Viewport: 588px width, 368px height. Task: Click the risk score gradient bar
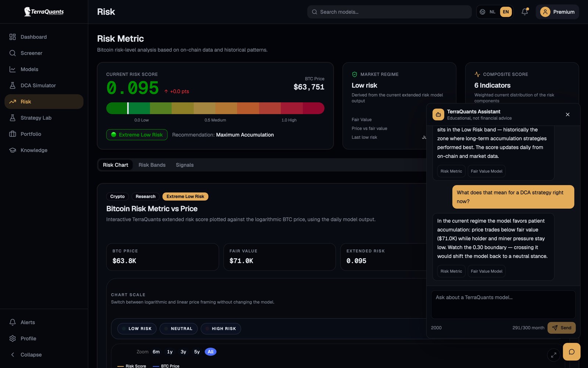tap(215, 108)
